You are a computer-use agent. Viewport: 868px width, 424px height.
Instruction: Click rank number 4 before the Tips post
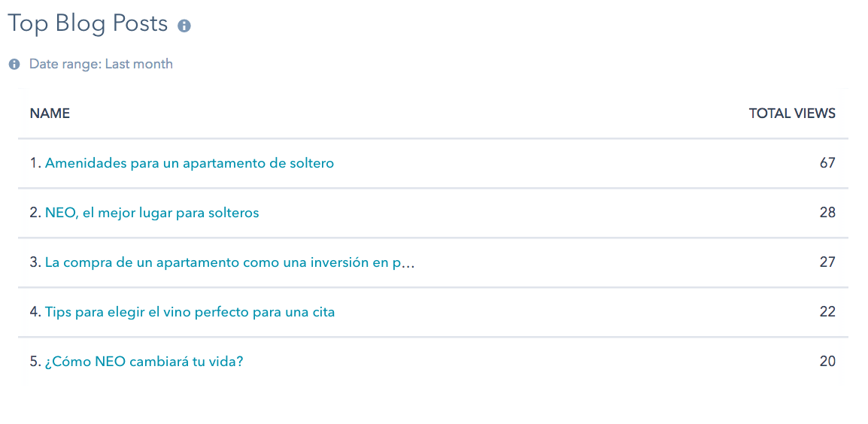(35, 312)
